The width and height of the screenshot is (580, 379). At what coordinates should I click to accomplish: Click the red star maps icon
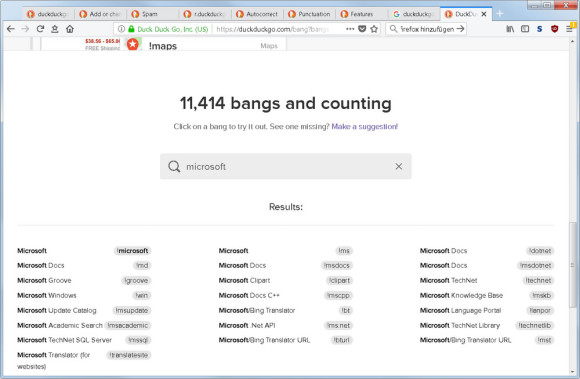pyautogui.click(x=132, y=44)
